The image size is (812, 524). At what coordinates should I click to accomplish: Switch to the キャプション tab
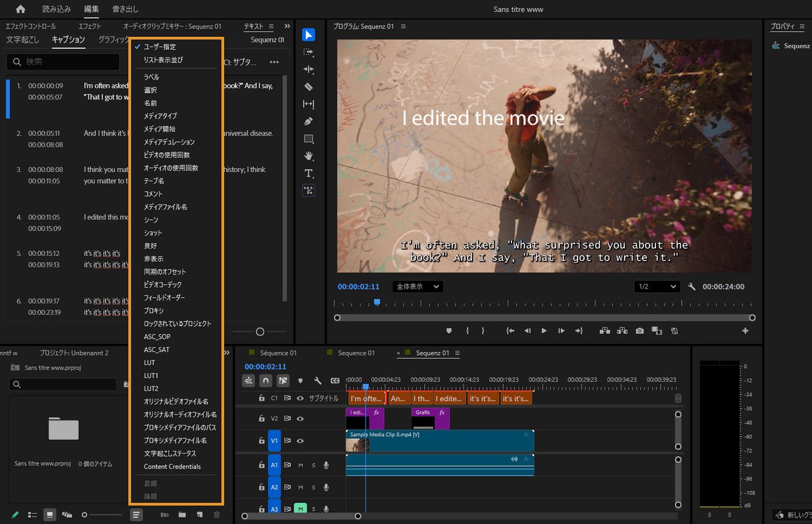[68, 39]
